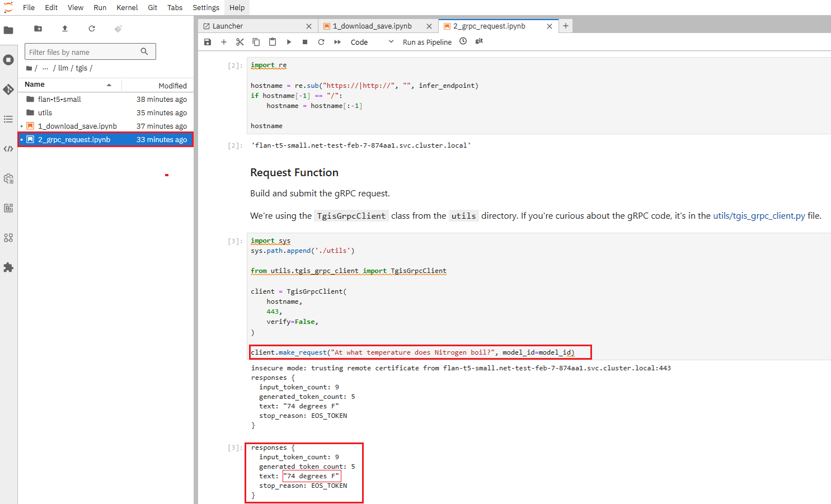This screenshot has height=504, width=831.
Task: Click the Filter files by name field
Action: [83, 52]
